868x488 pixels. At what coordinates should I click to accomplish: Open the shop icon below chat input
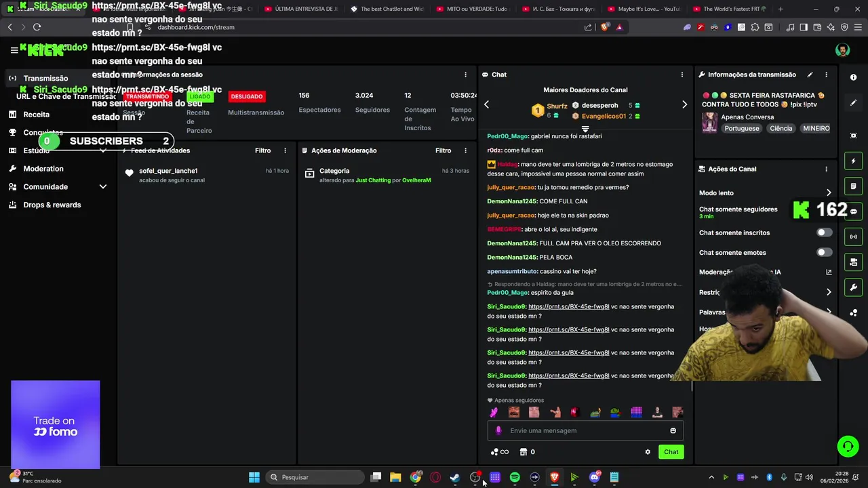point(523,452)
